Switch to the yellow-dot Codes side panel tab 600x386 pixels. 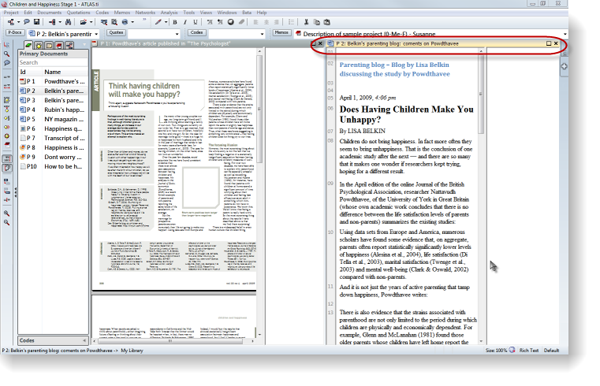[39, 46]
